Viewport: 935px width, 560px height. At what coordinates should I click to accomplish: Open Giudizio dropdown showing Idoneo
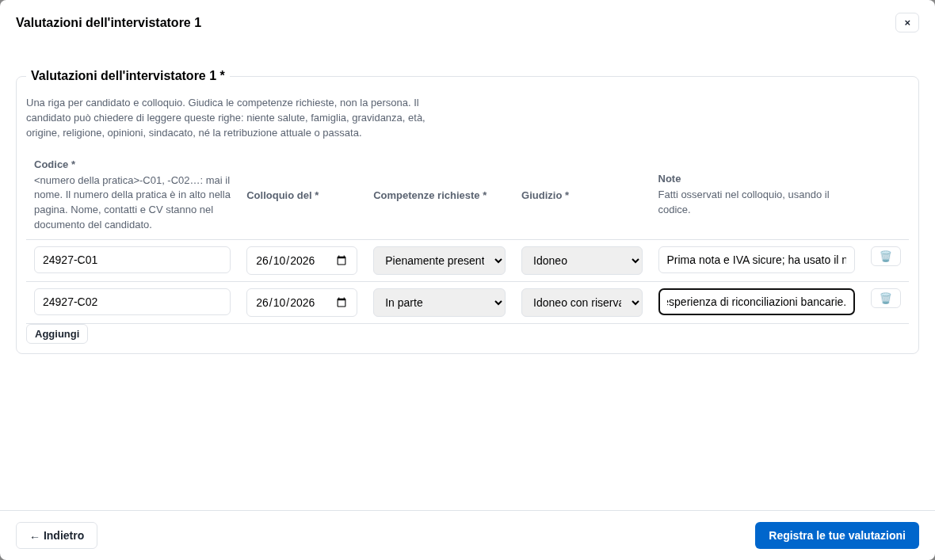582,261
